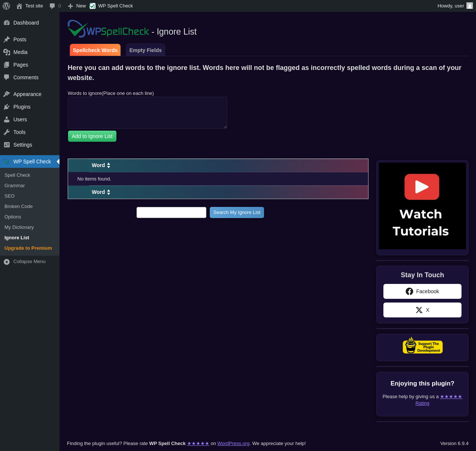The width and height of the screenshot is (476, 451).
Task: Click the WordPress logo icon in admin bar
Action: point(6,6)
